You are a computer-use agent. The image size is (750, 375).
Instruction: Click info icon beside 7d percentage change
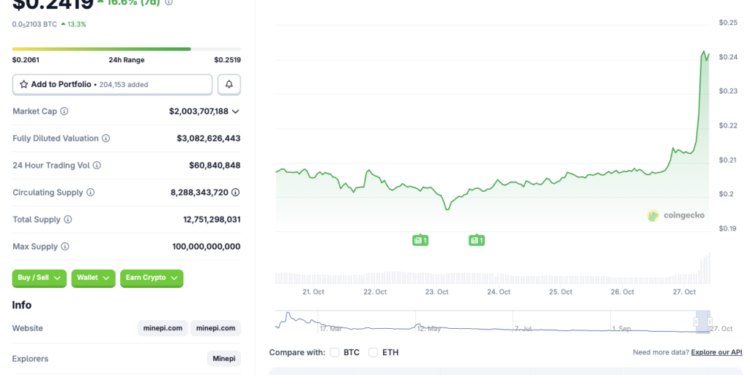coord(168,2)
